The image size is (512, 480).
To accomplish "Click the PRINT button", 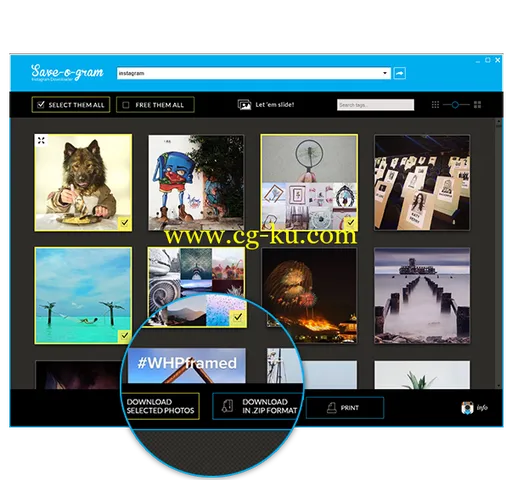I will 345,408.
